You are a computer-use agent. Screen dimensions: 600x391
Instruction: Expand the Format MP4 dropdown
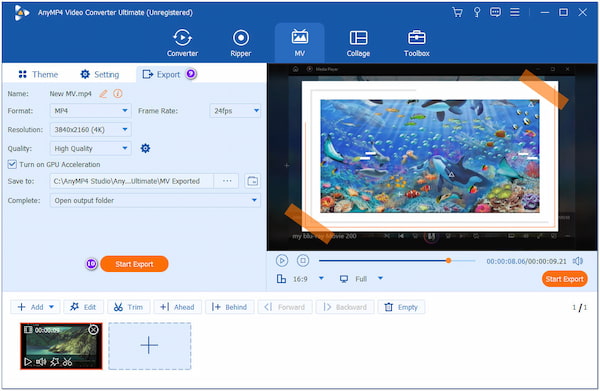tap(91, 111)
